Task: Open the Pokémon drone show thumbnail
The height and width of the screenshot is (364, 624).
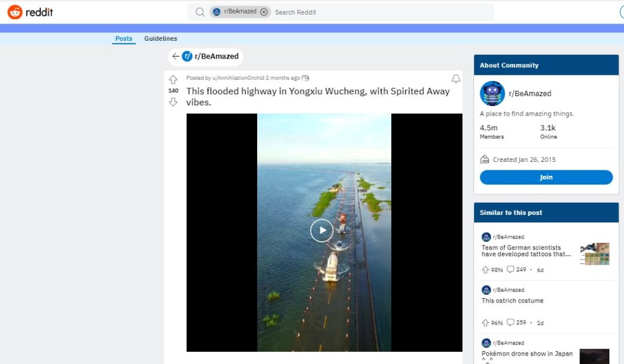Action: 594,357
